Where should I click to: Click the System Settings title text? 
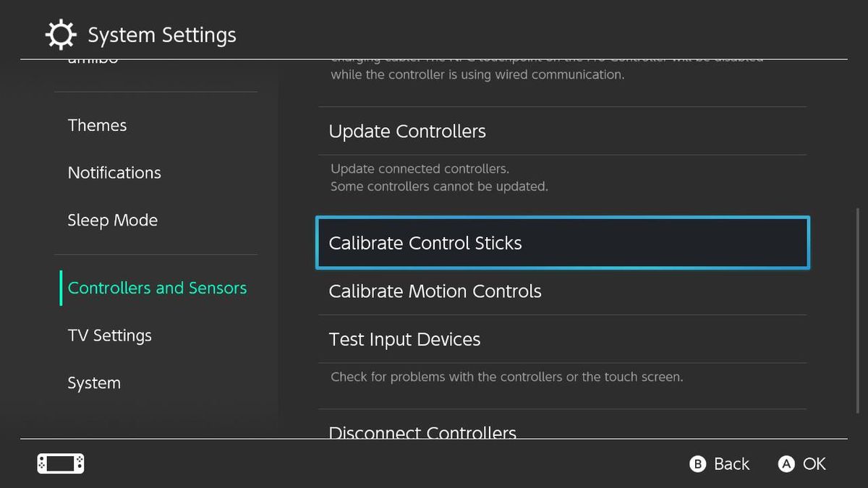coord(161,33)
